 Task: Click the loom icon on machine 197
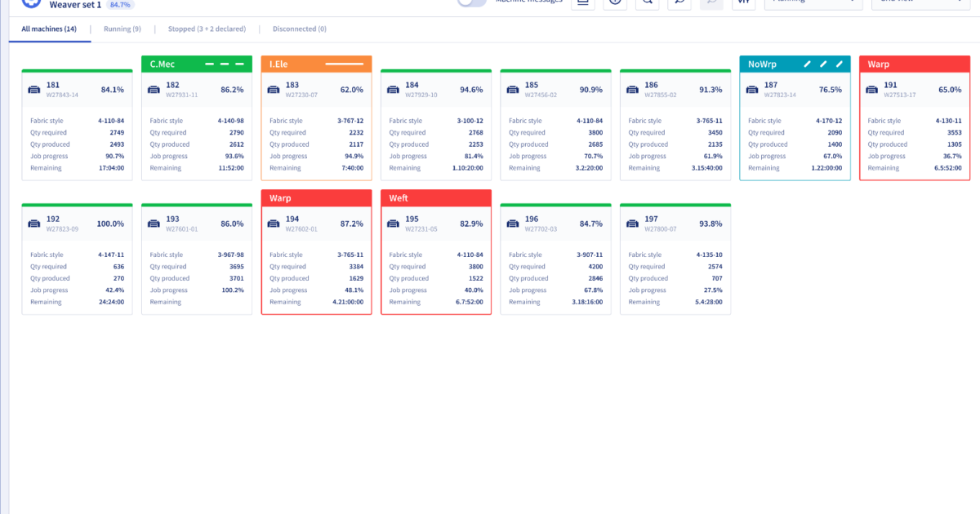pyautogui.click(x=633, y=224)
